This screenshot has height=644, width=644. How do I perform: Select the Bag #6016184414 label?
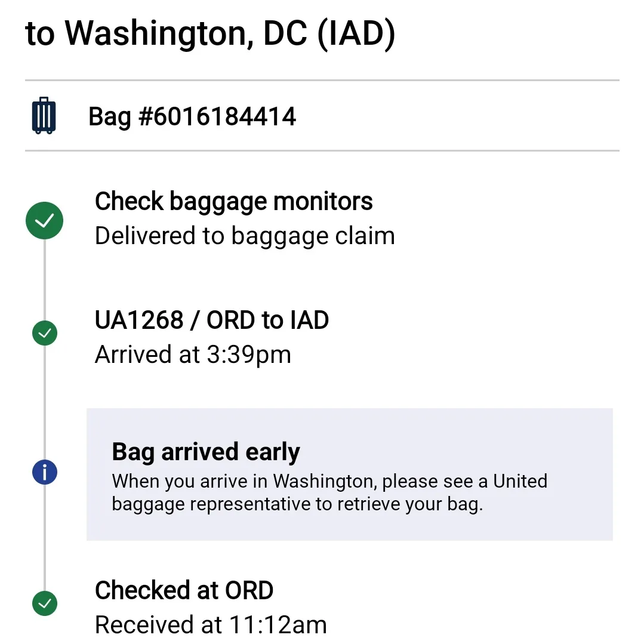(192, 116)
